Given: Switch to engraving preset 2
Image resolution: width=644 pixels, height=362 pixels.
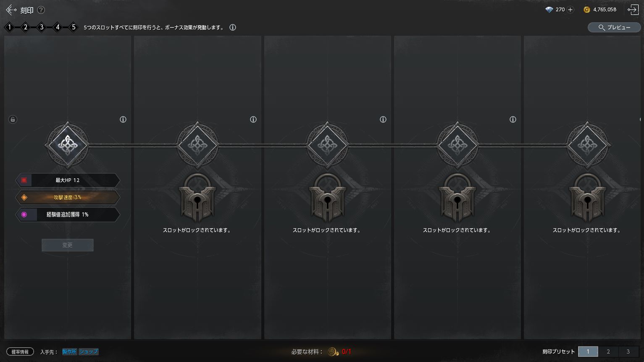Looking at the screenshot, I should [608, 351].
